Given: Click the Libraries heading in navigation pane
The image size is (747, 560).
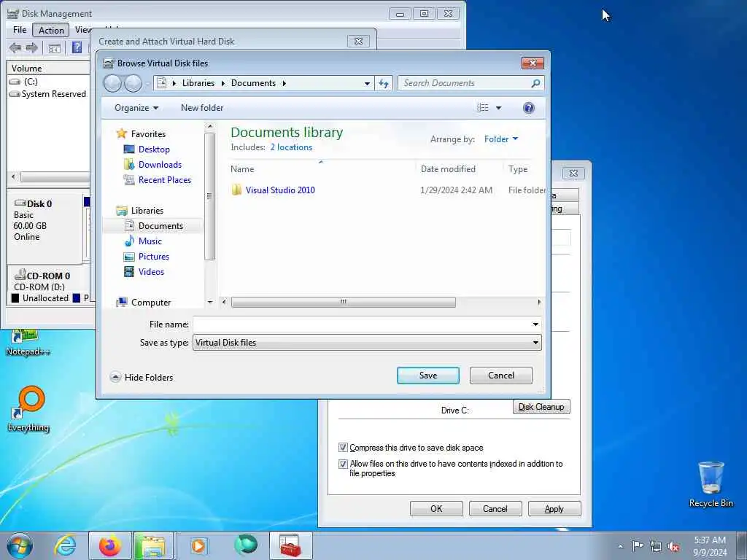Looking at the screenshot, I should (x=147, y=211).
